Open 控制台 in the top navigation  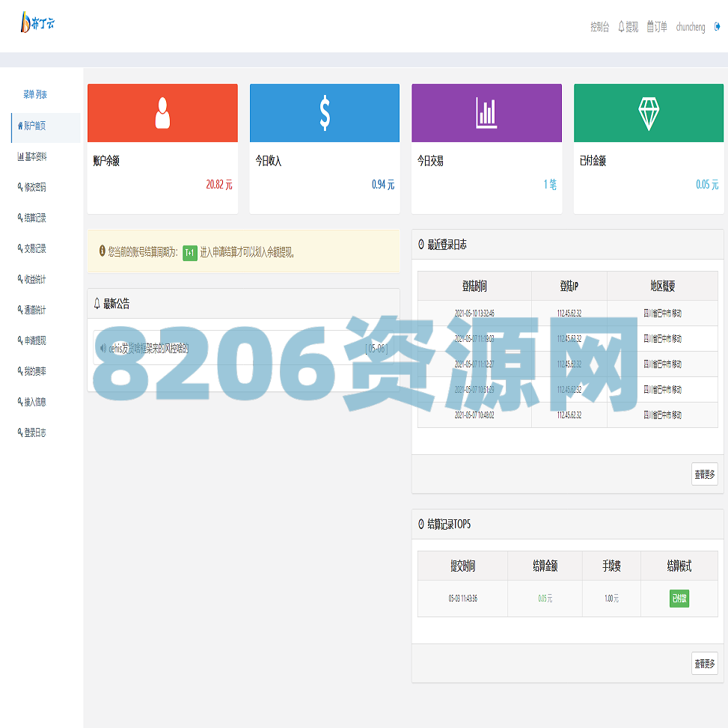click(599, 27)
